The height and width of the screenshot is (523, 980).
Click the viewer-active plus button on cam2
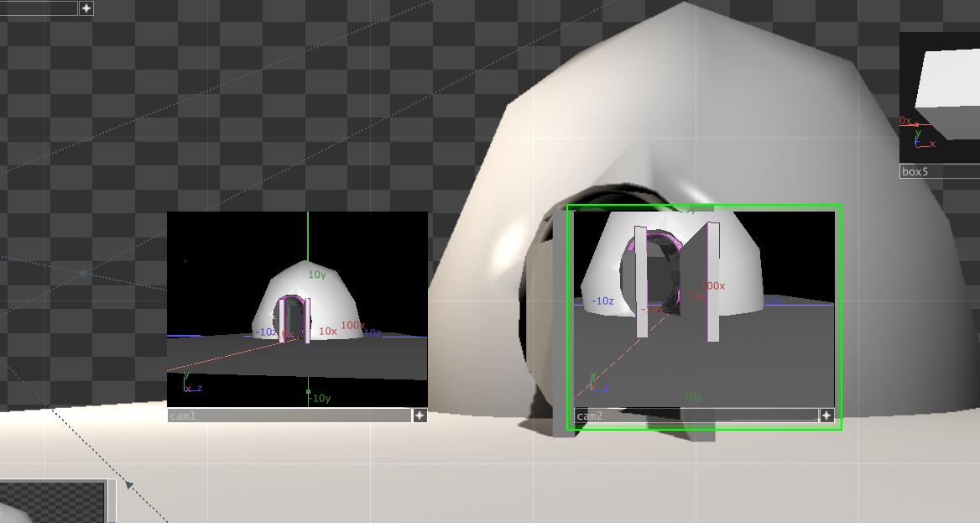(826, 416)
